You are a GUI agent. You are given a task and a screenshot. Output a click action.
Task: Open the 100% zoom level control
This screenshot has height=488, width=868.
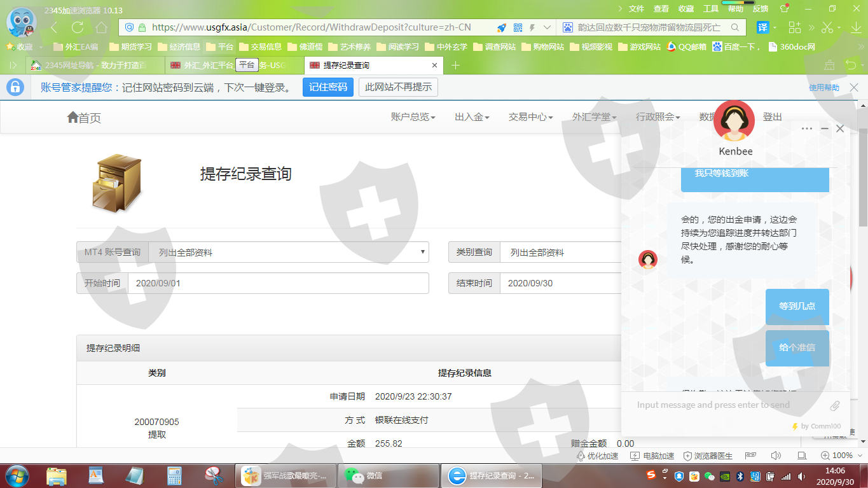837,456
